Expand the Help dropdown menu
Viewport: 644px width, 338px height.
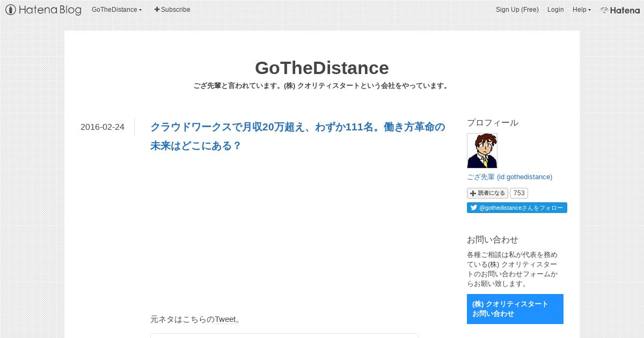click(x=582, y=10)
